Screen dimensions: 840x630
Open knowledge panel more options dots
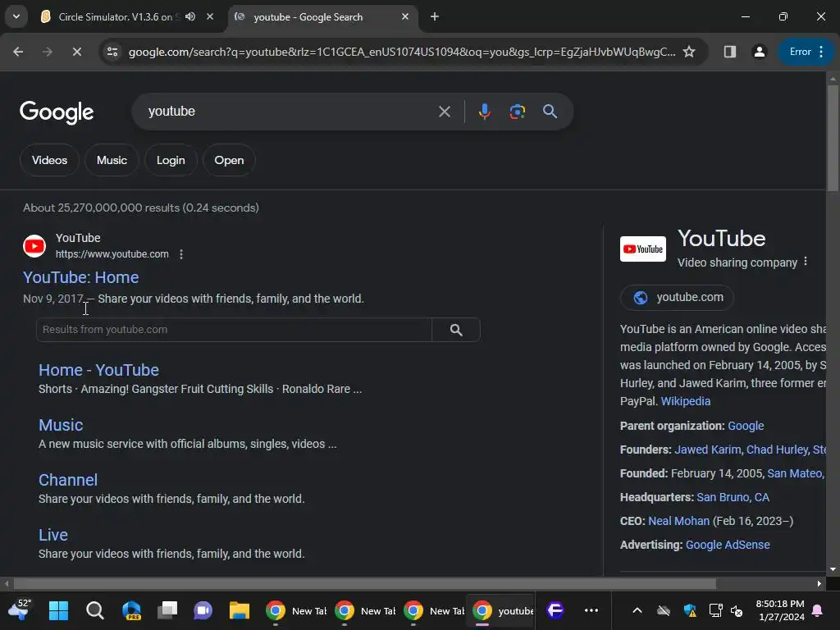[x=806, y=262]
